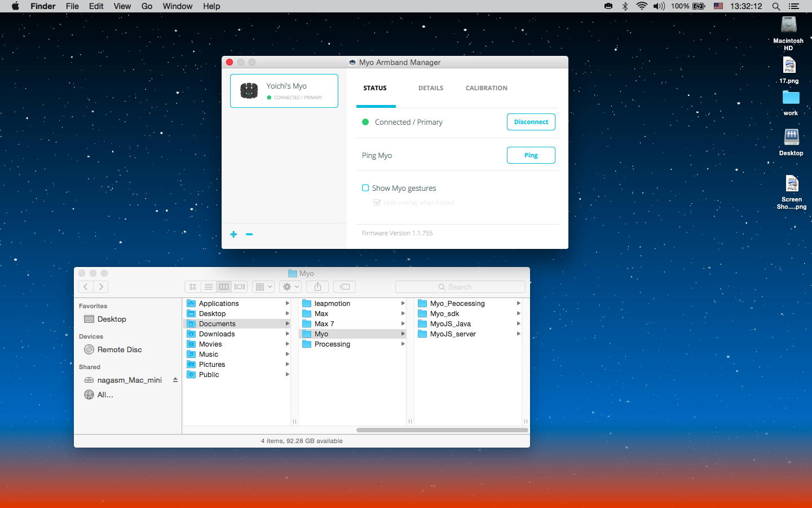The image size is (812, 508).
Task: Open Spotlight search magnifier icon
Action: point(776,6)
